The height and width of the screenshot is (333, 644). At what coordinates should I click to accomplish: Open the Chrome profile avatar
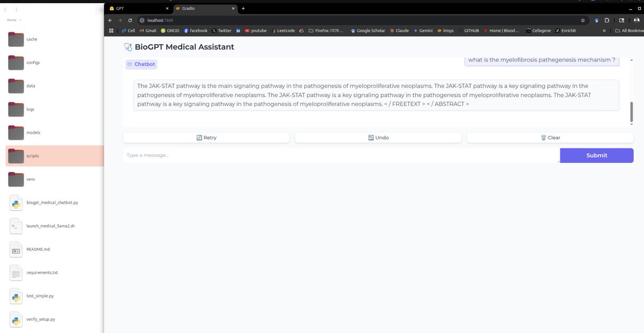point(636,20)
